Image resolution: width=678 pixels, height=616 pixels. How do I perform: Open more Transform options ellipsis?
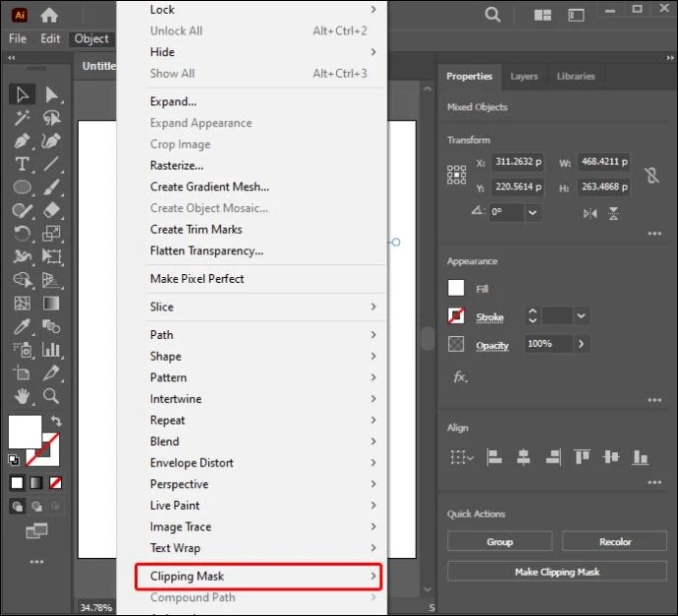(654, 234)
